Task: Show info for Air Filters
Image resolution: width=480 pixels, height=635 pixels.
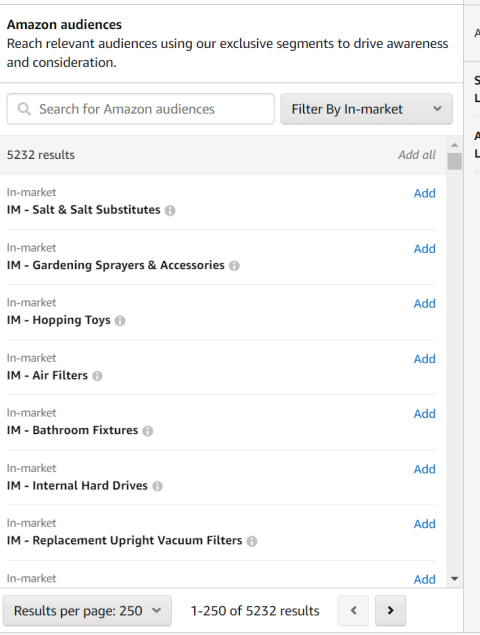Action: click(x=97, y=376)
